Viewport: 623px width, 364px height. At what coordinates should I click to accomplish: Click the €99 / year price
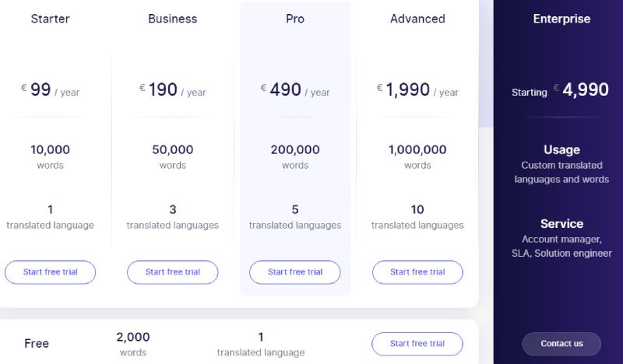(51, 90)
